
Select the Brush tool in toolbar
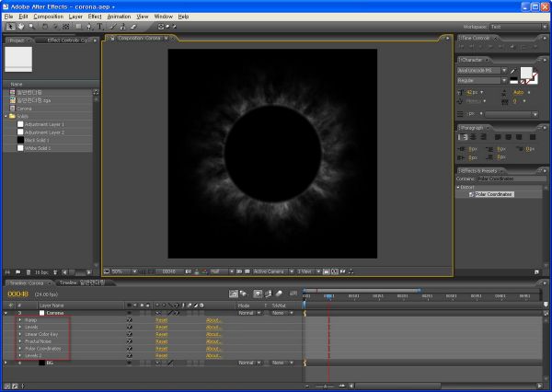pyautogui.click(x=112, y=27)
